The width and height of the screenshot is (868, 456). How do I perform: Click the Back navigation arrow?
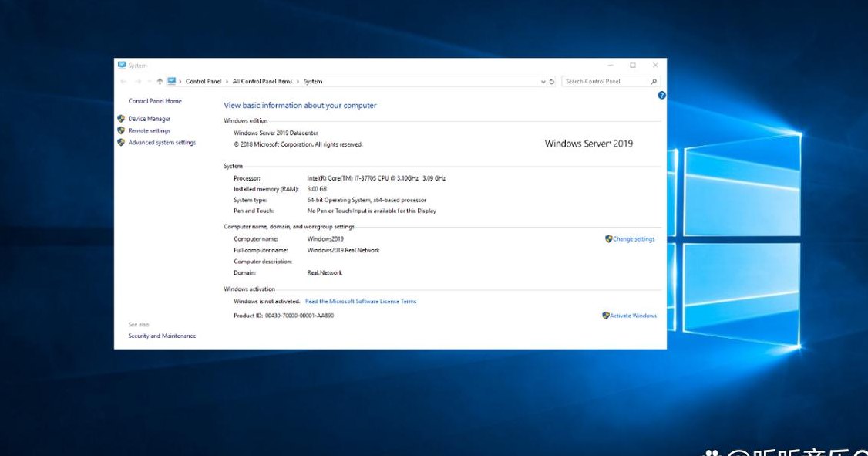pyautogui.click(x=123, y=82)
